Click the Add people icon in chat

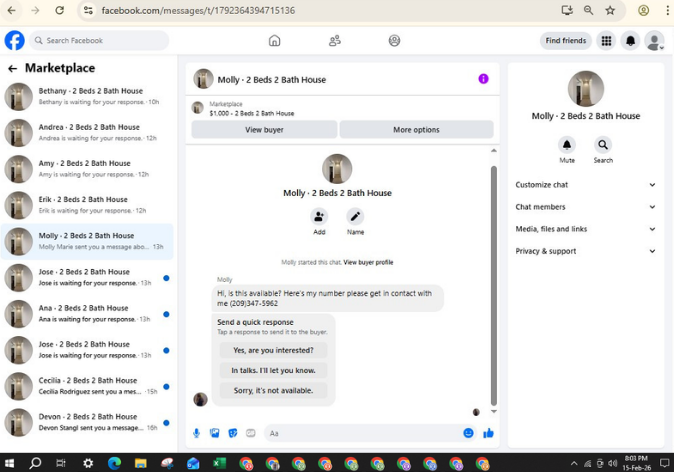[x=319, y=216]
